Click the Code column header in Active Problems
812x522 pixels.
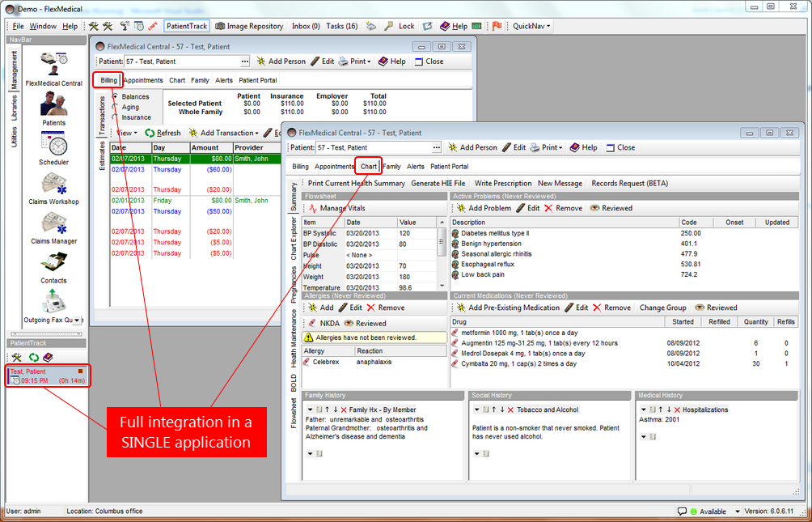click(x=696, y=223)
